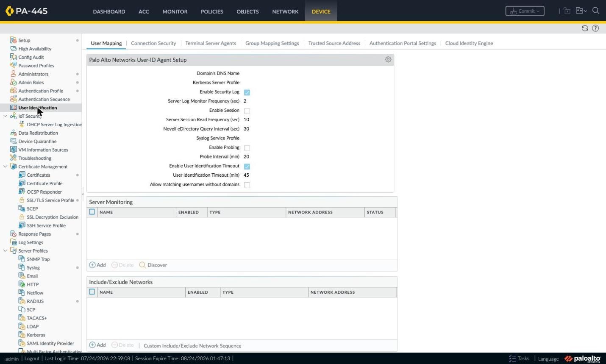Select Authentication Sequence icon
Viewport: 606px width, 364px height.
tap(13, 99)
